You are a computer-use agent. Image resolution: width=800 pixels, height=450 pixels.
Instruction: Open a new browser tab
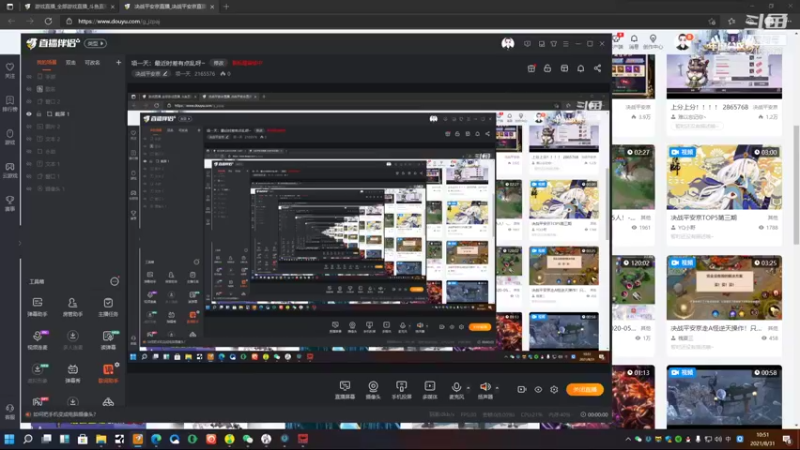tap(226, 7)
